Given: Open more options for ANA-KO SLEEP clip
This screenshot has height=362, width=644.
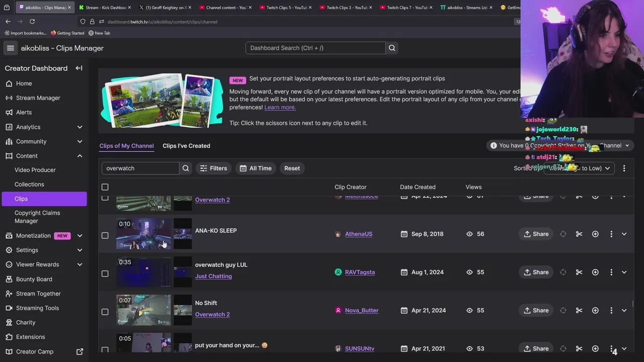Looking at the screenshot, I should pyautogui.click(x=611, y=234).
